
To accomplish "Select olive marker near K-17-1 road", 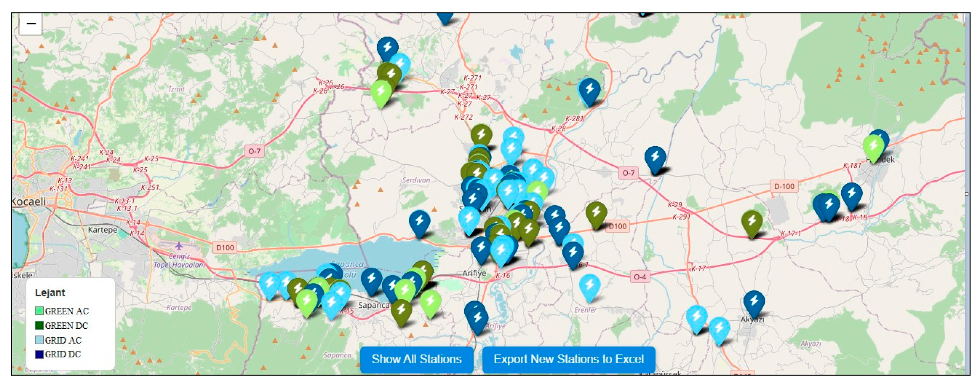I will tap(752, 221).
